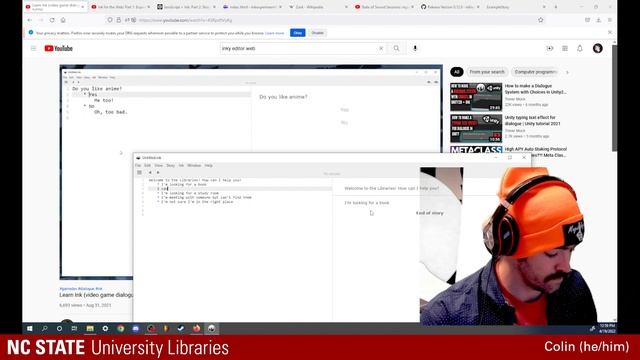The width and height of the screenshot is (640, 360).
Task: Open the YouTube account avatar menu
Action: point(598,48)
